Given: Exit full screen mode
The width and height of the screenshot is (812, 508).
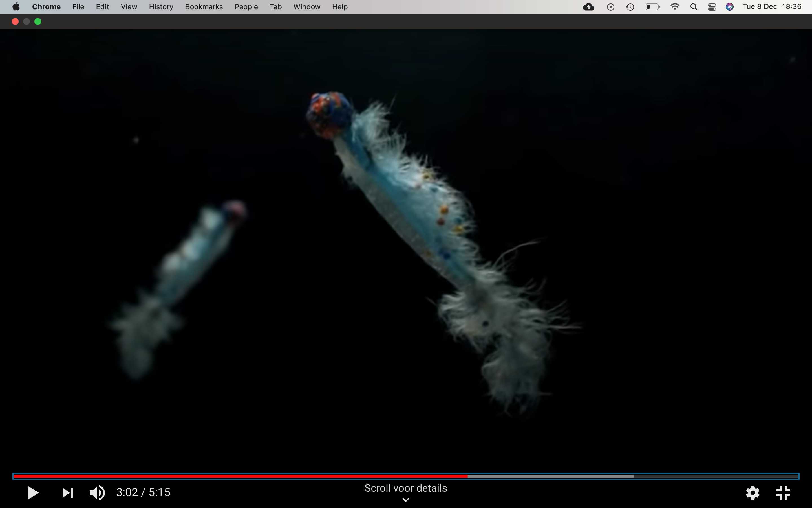Looking at the screenshot, I should (783, 492).
